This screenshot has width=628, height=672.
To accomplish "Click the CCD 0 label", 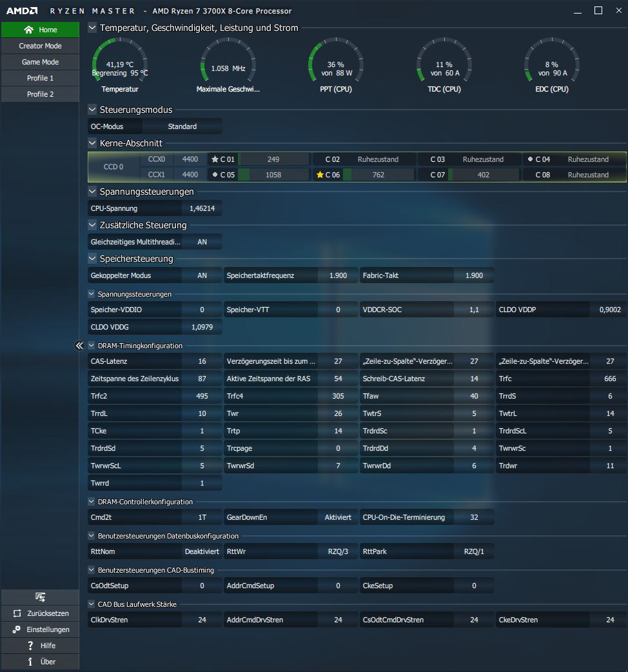I will click(113, 167).
